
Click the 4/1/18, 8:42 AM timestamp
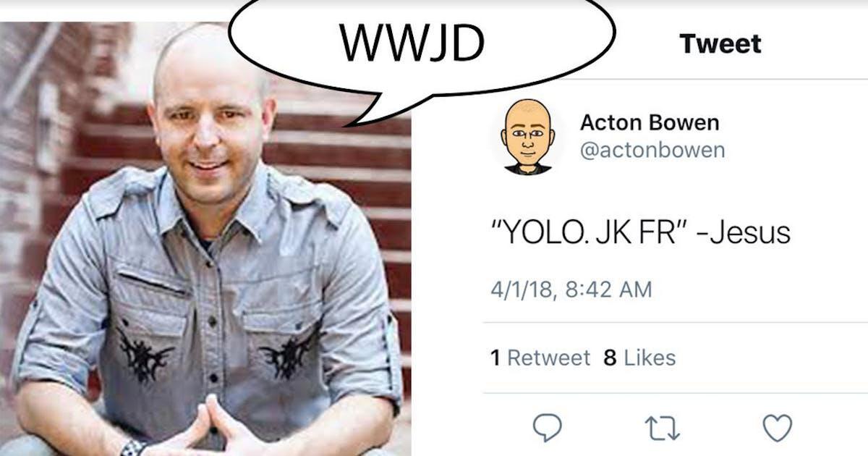click(571, 290)
